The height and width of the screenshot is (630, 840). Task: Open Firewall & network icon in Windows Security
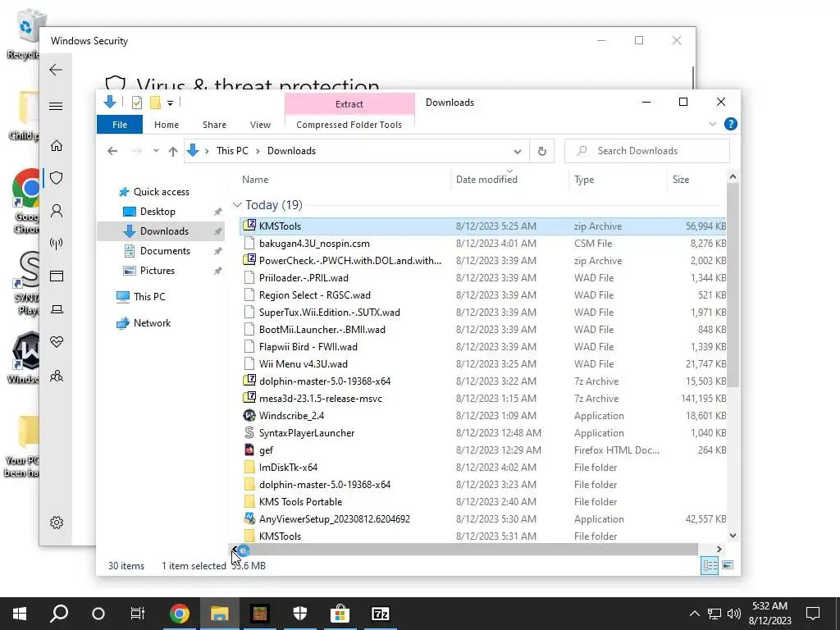point(57,244)
